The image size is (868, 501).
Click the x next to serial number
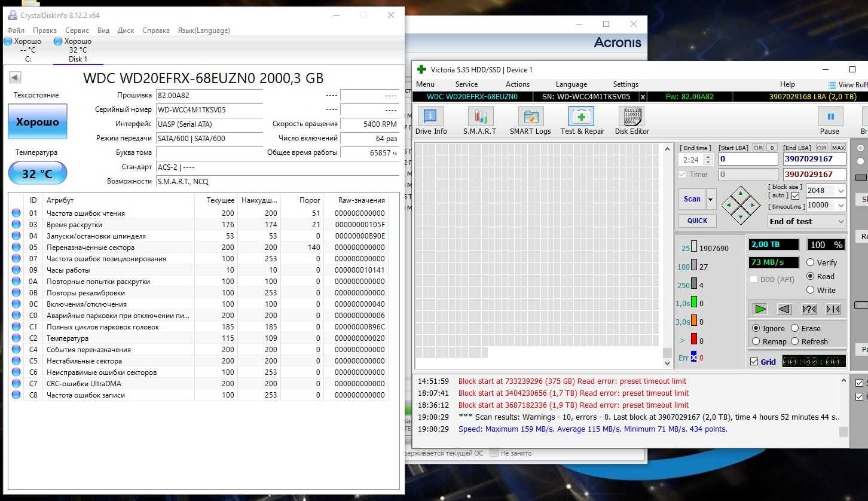[643, 97]
